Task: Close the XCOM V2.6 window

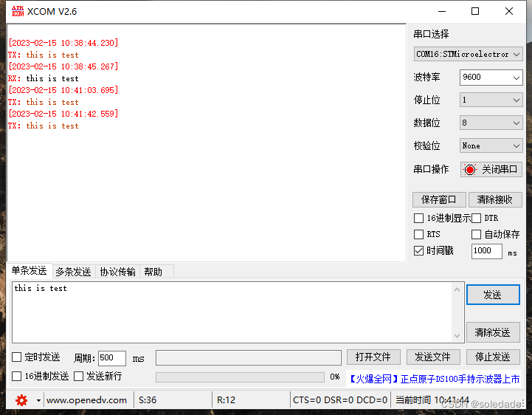Action: pos(509,11)
